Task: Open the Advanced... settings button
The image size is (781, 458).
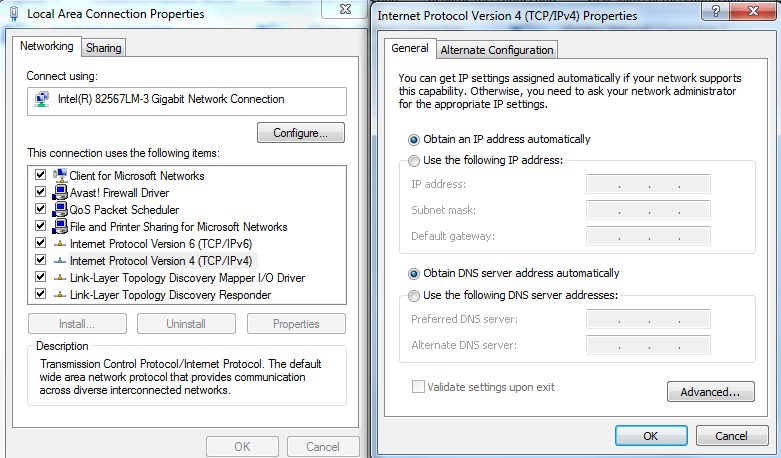Action: click(710, 392)
